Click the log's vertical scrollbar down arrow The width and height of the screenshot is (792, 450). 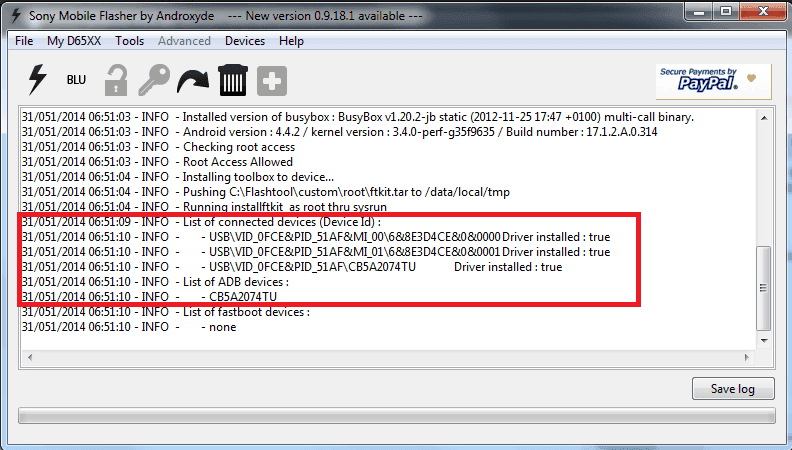tap(764, 341)
